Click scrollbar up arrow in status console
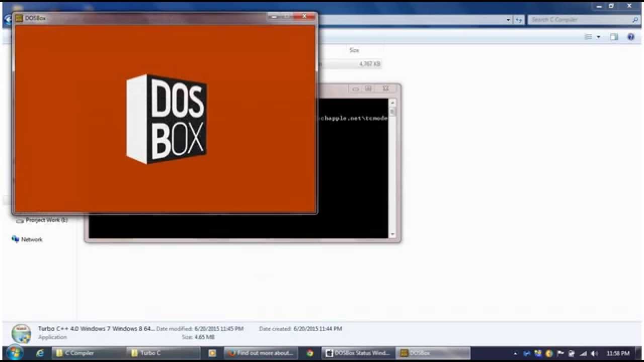644x362 pixels. [392, 102]
